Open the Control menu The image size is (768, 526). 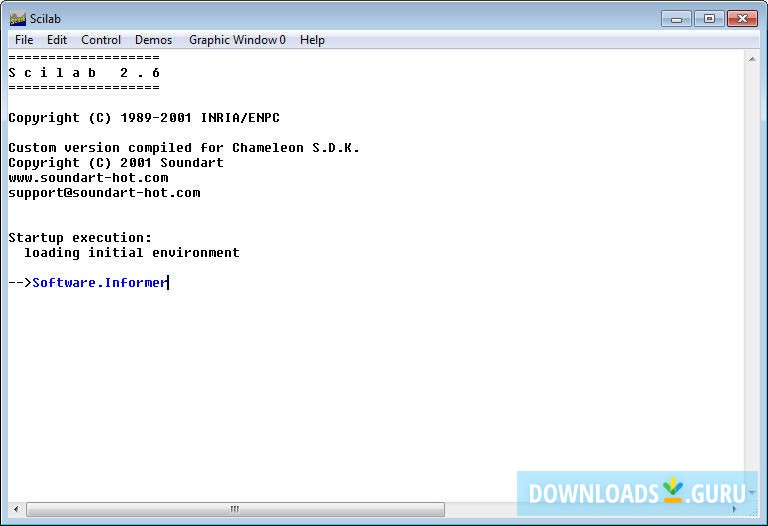pos(101,40)
